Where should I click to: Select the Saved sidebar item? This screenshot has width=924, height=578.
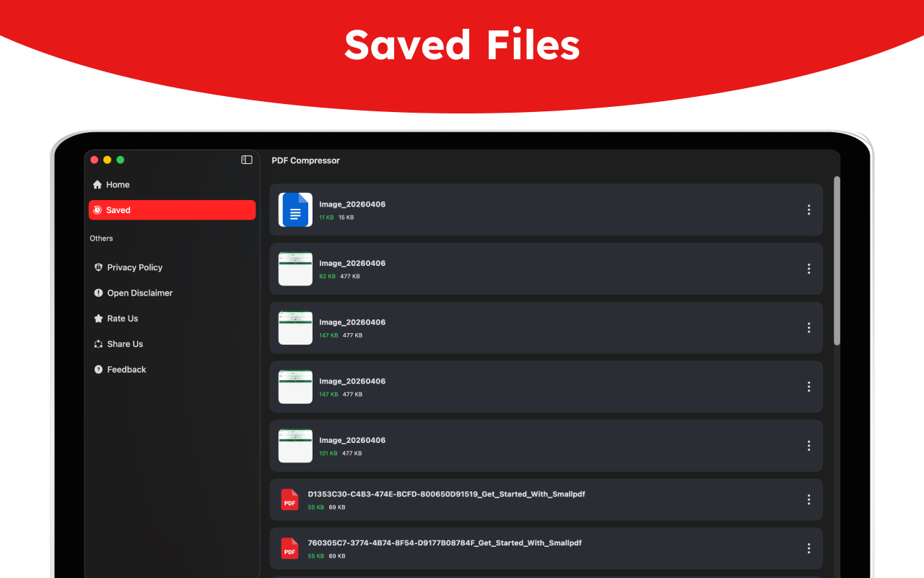click(172, 210)
